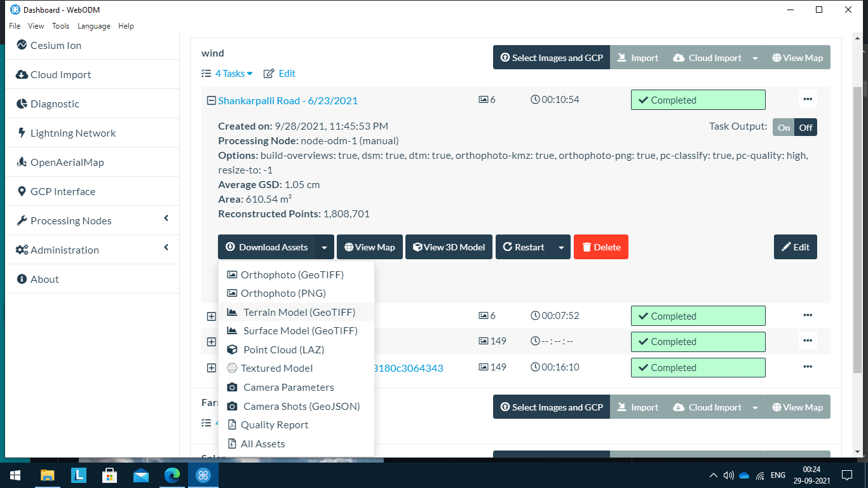The width and height of the screenshot is (868, 488).
Task: Click the GCP Interface pin icon
Action: pos(22,192)
